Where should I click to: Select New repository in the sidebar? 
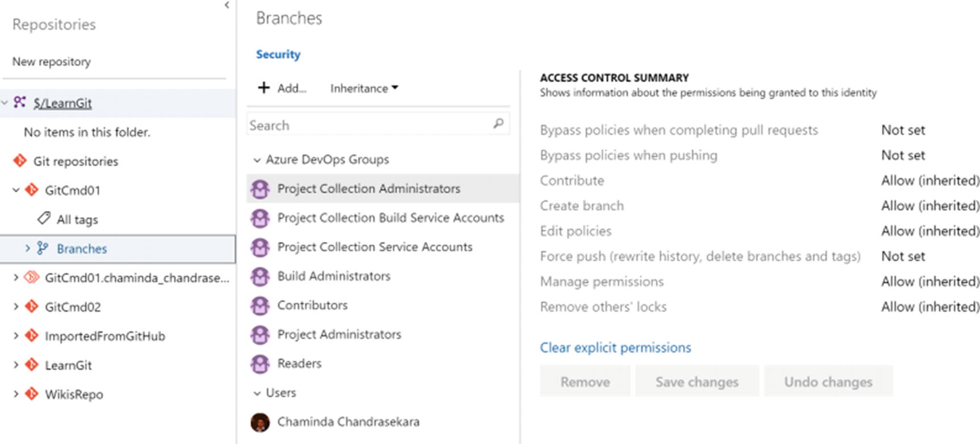click(x=52, y=61)
